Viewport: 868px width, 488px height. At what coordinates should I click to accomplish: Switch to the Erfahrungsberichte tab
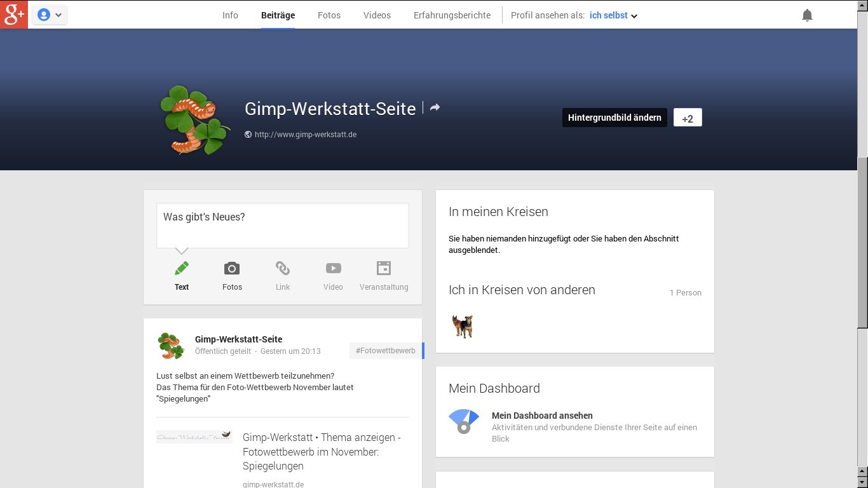(452, 15)
